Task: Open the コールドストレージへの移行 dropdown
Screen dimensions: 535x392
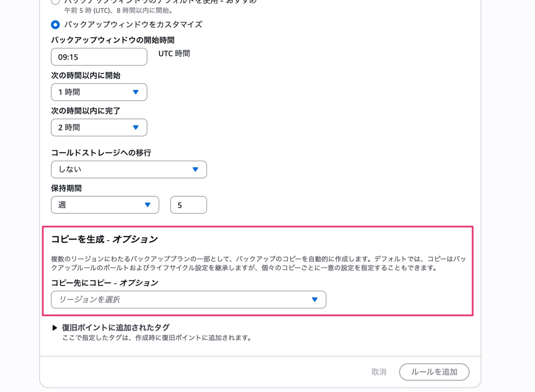Action: click(128, 169)
